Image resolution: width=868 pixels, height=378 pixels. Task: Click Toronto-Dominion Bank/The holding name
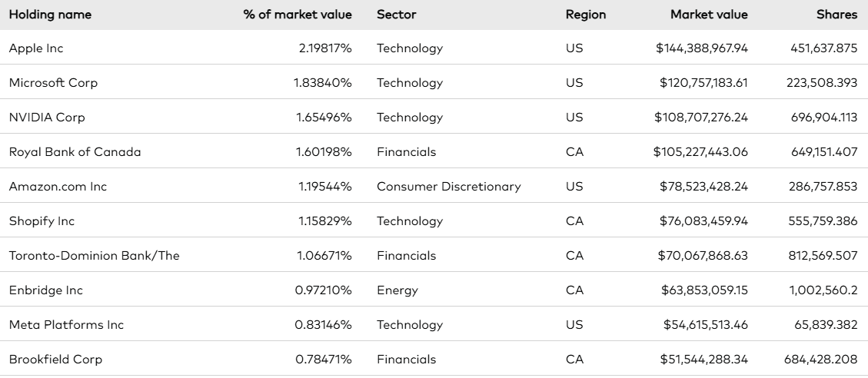94,256
